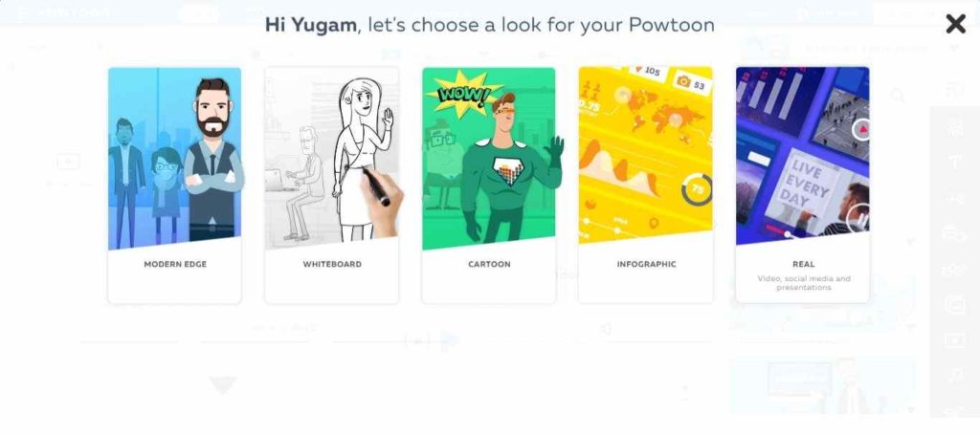The image size is (980, 436).
Task: Click the camera badge showing 53
Action: click(691, 82)
